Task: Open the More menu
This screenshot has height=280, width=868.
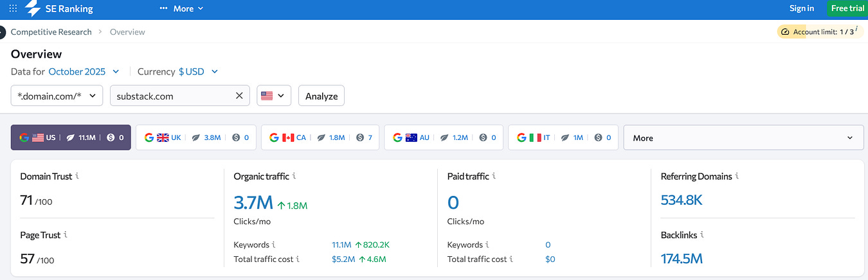Action: pyautogui.click(x=181, y=8)
